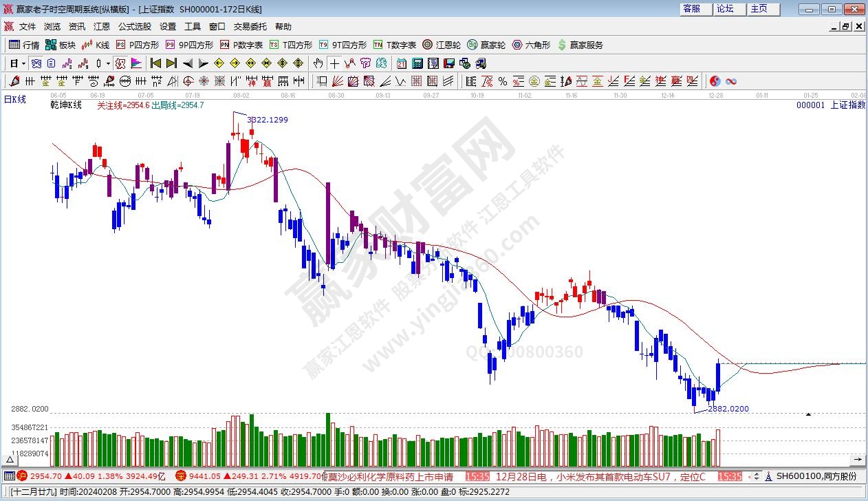Expand the period dropdown arrow beside 日
Screen dimensions: 868x501
[23, 63]
